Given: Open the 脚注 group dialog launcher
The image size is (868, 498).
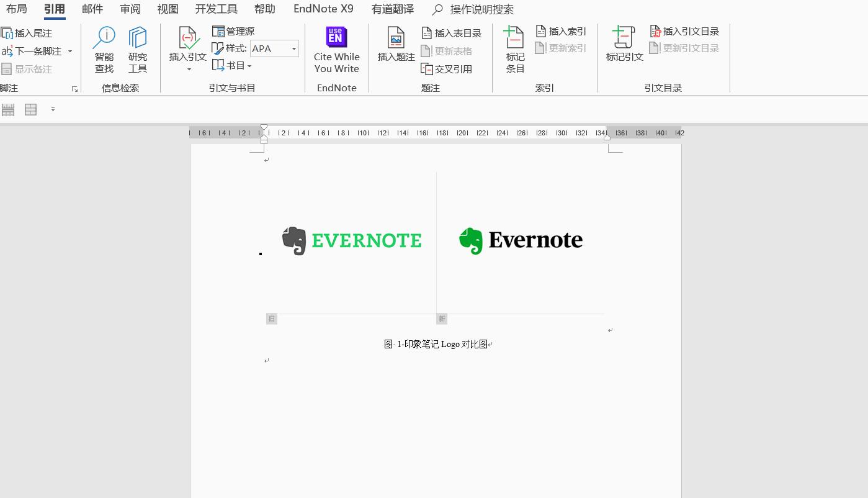Looking at the screenshot, I should (x=74, y=89).
